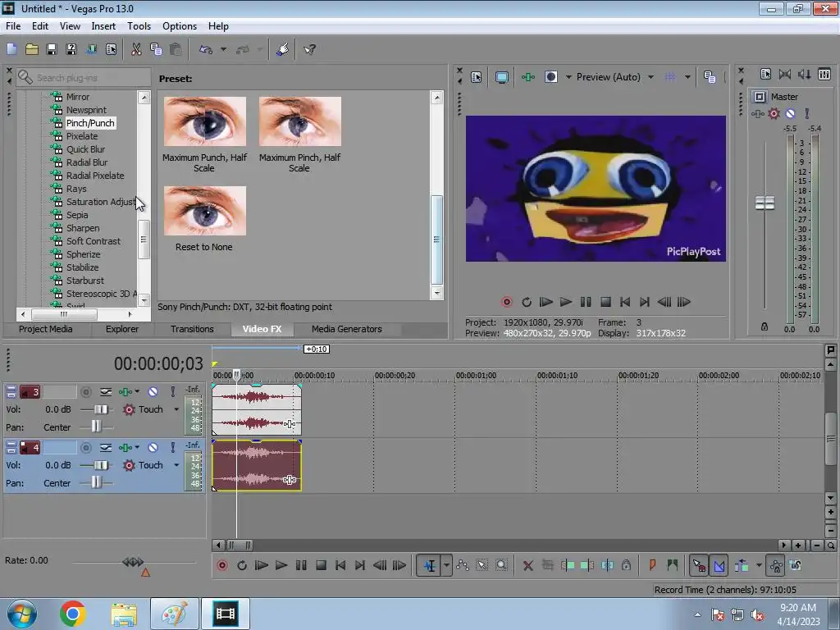
Task: Mute audio track 3
Action: click(x=153, y=392)
